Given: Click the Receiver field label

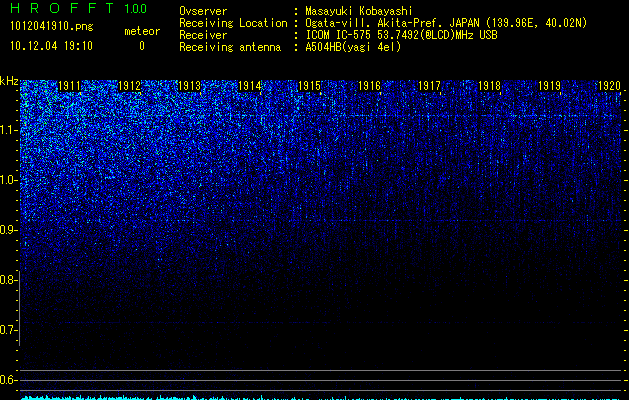Looking at the screenshot, I should click(203, 35).
